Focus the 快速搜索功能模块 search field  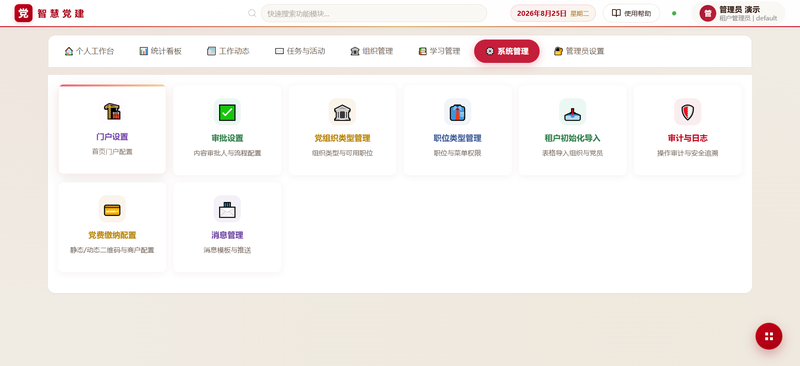(x=373, y=13)
